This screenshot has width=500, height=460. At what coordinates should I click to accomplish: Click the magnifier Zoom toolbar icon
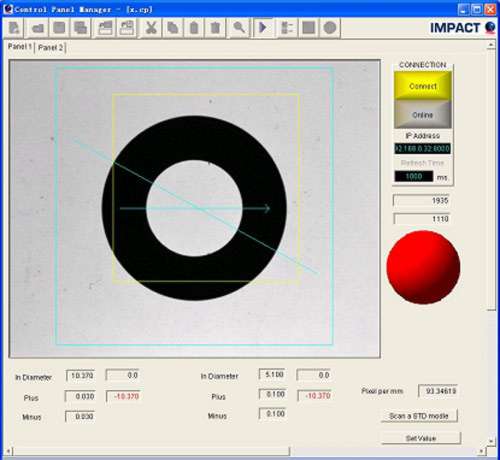[239, 28]
